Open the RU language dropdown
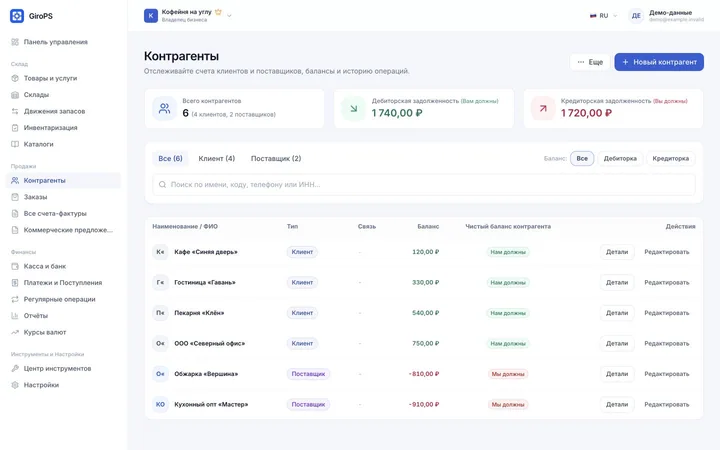Screen dimensions: 720x450 [603, 16]
